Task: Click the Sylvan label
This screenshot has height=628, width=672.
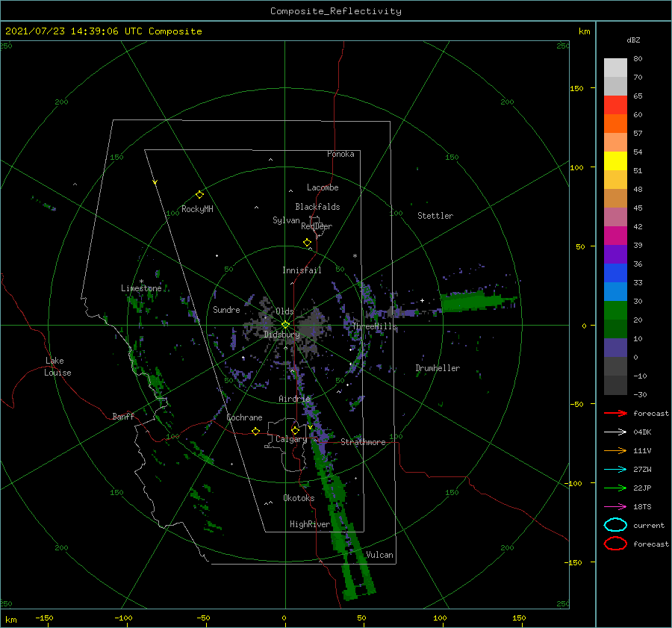Action: pos(286,220)
